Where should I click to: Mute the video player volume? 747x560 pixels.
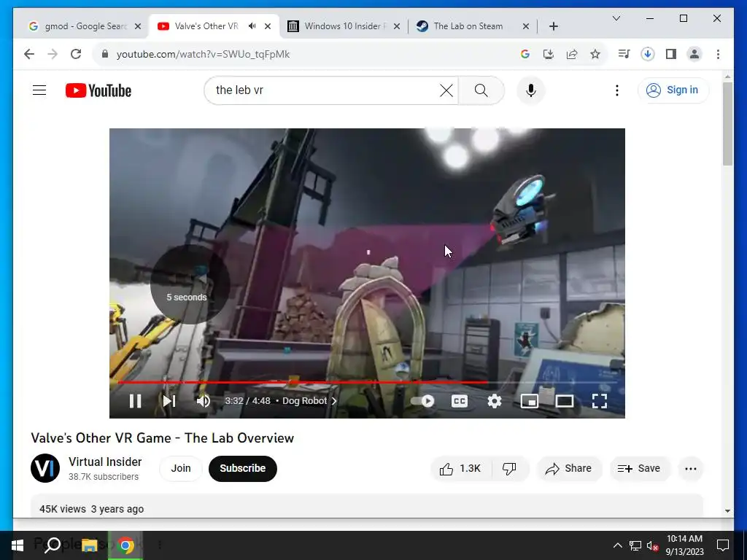click(x=204, y=401)
